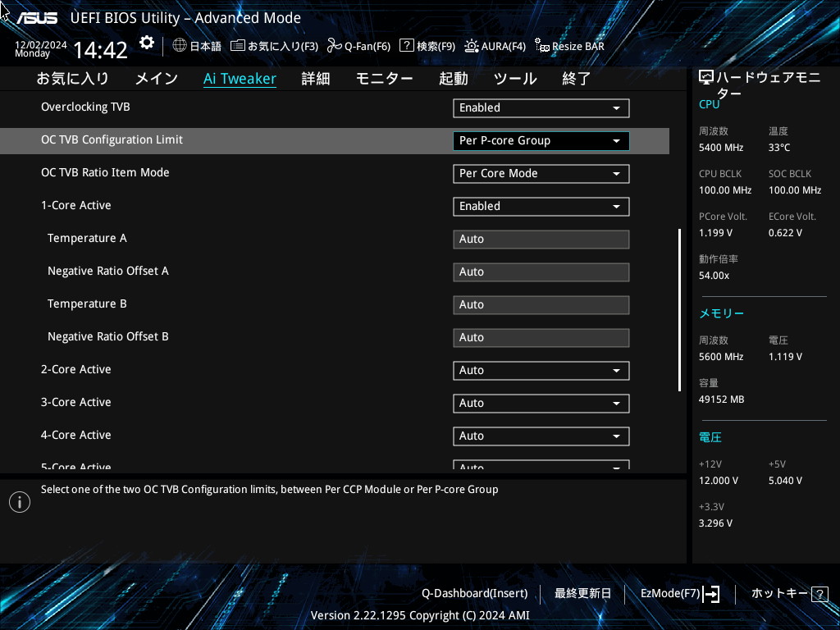Click the 0.622 V ECore voltage value
840x630 pixels.
click(x=785, y=233)
